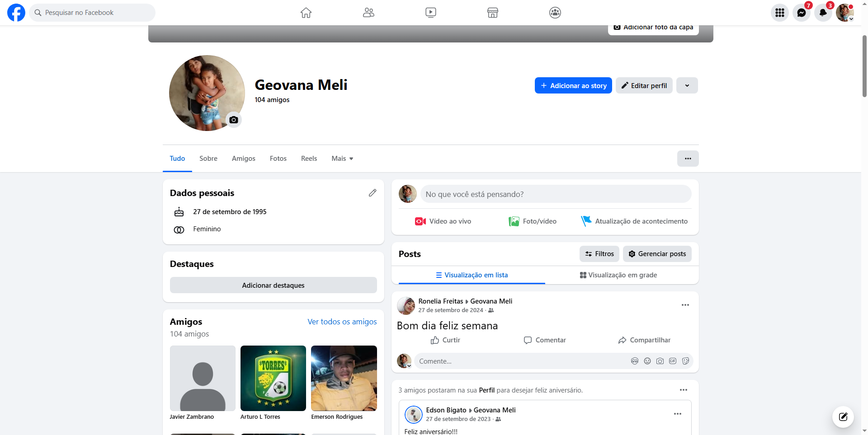Expand the Mais dropdown tab
Image resolution: width=868 pixels, height=435 pixels.
[342, 159]
